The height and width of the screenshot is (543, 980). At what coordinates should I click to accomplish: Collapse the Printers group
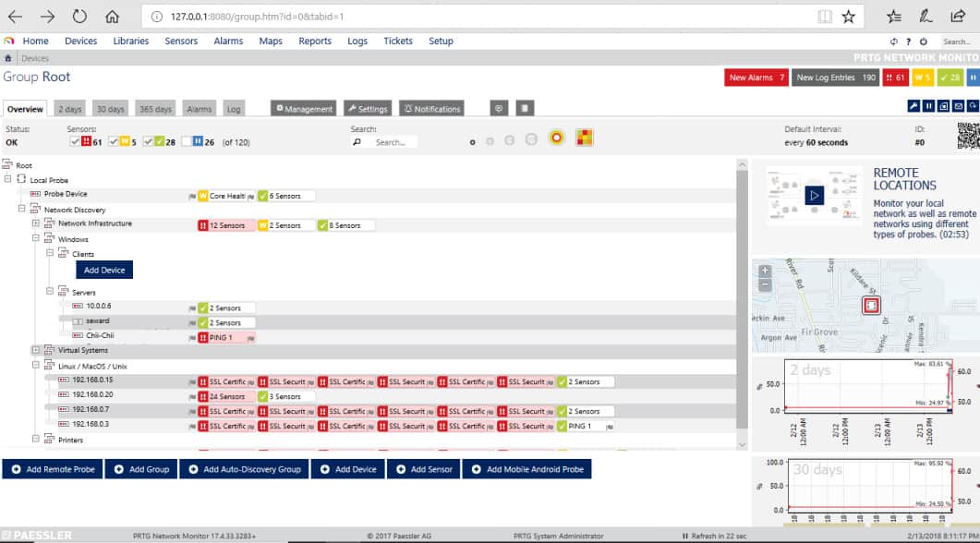36,439
